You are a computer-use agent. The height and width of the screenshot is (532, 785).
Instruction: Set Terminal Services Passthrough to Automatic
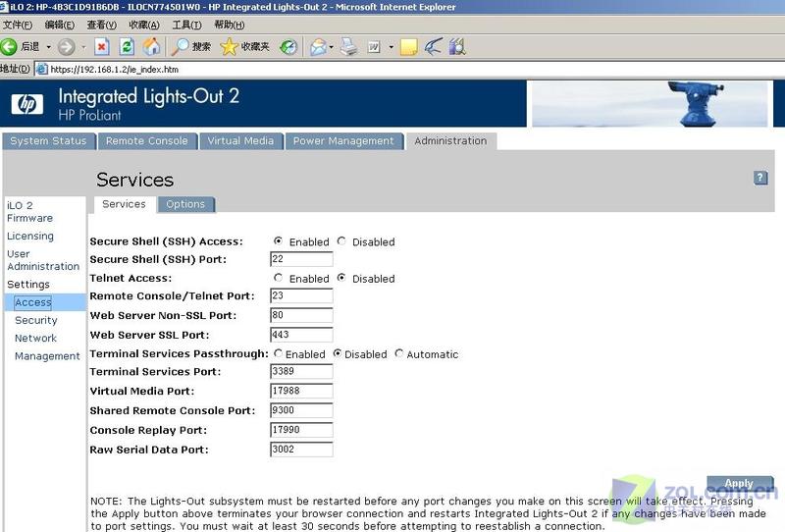coord(398,353)
